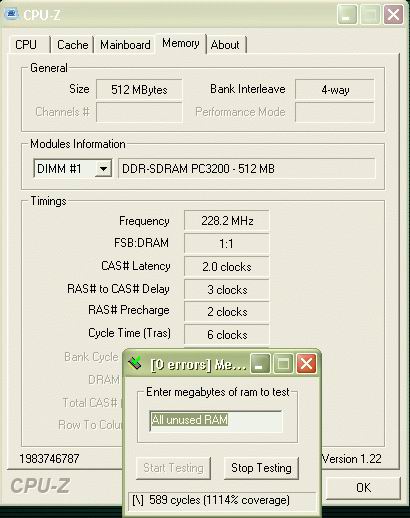Minimize the memory test window
This screenshot has height=518, width=410.
(260, 363)
